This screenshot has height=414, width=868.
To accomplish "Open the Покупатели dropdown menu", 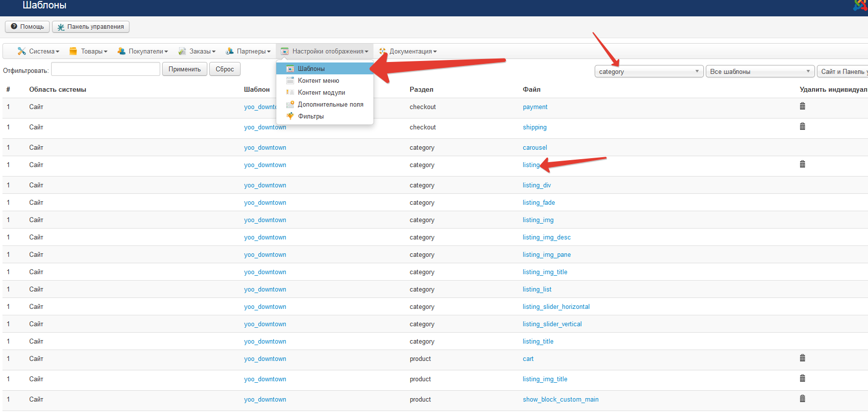I will coord(143,52).
